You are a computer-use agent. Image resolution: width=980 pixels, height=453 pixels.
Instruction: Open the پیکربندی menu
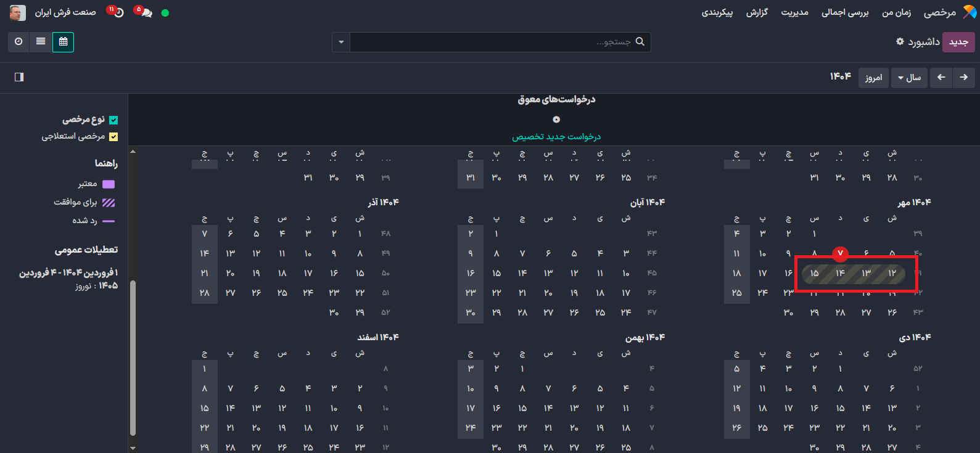(x=717, y=12)
